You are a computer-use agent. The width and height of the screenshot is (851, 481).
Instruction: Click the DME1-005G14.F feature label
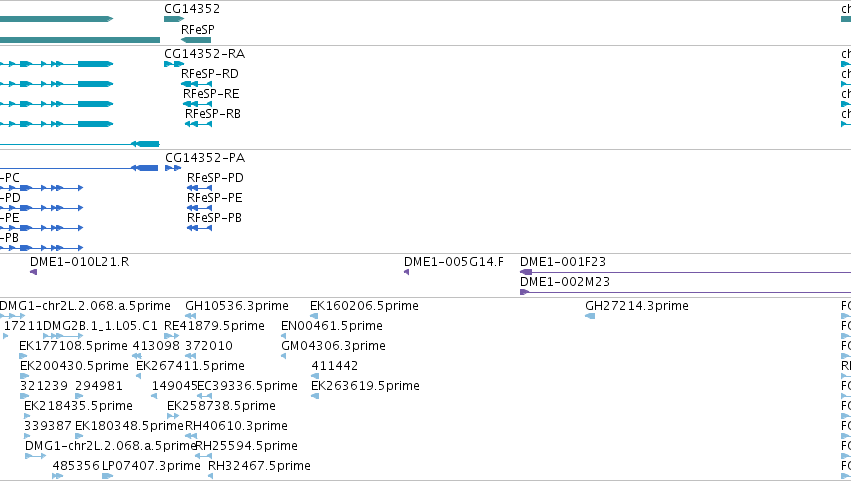tap(454, 262)
